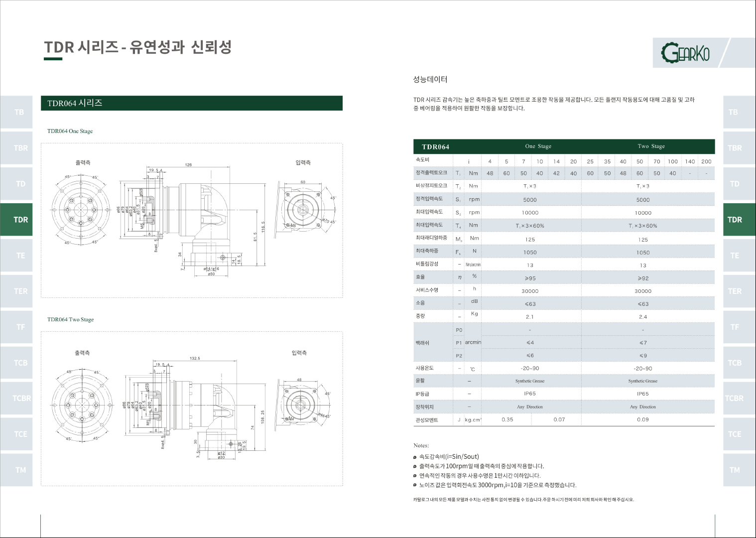
Task: Open the TCB tab on the right edge
Action: point(740,363)
